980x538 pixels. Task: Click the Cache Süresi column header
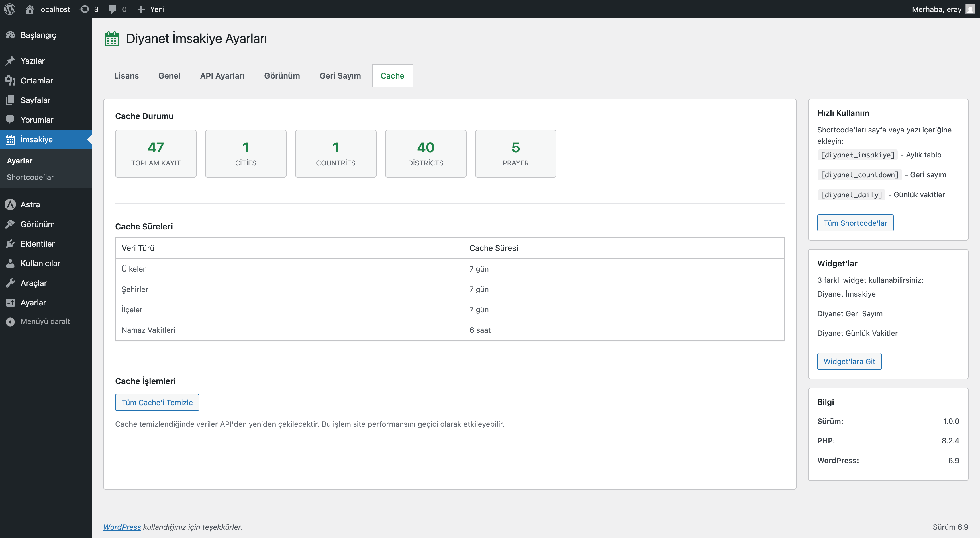pyautogui.click(x=494, y=248)
